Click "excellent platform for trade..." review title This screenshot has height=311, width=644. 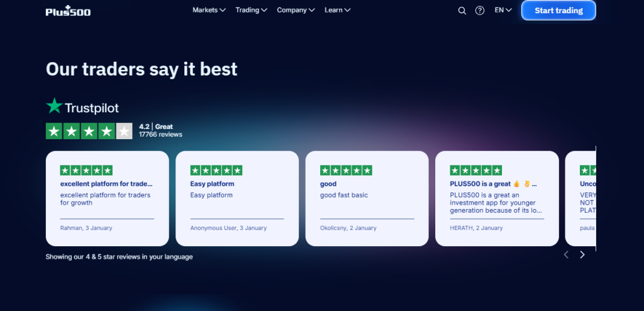(x=106, y=184)
